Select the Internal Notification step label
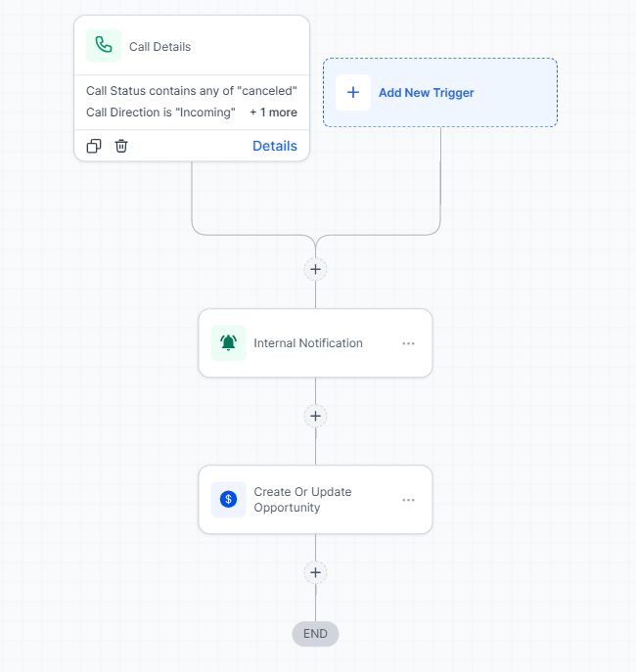Image resolution: width=636 pixels, height=672 pixels. coord(308,343)
